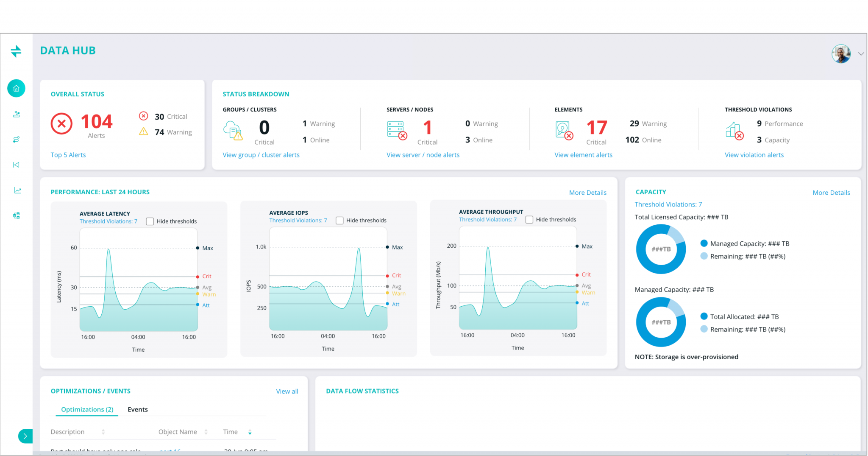Click the Managed Capacity legend color dot
868x456 pixels.
704,243
